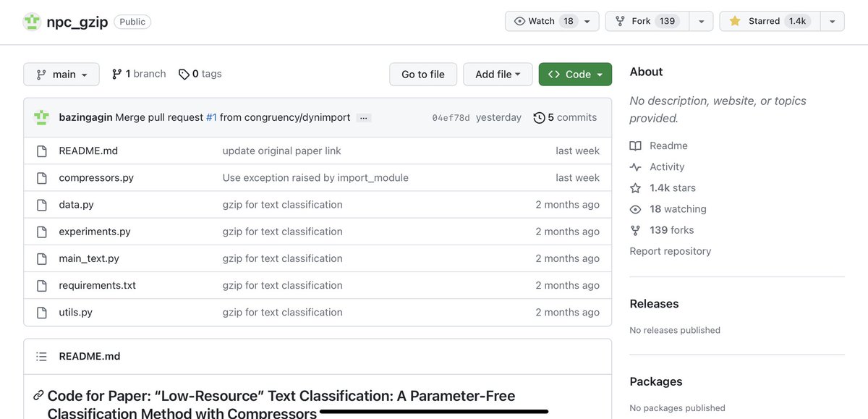Click the tag icon beside 0 tags
Viewport: 868px width, 419px height.
(184, 74)
